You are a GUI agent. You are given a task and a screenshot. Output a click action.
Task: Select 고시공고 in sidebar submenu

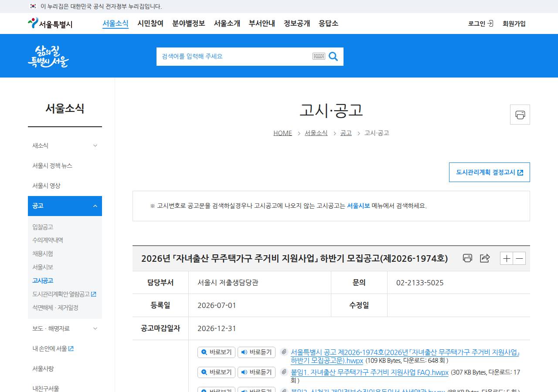point(43,280)
